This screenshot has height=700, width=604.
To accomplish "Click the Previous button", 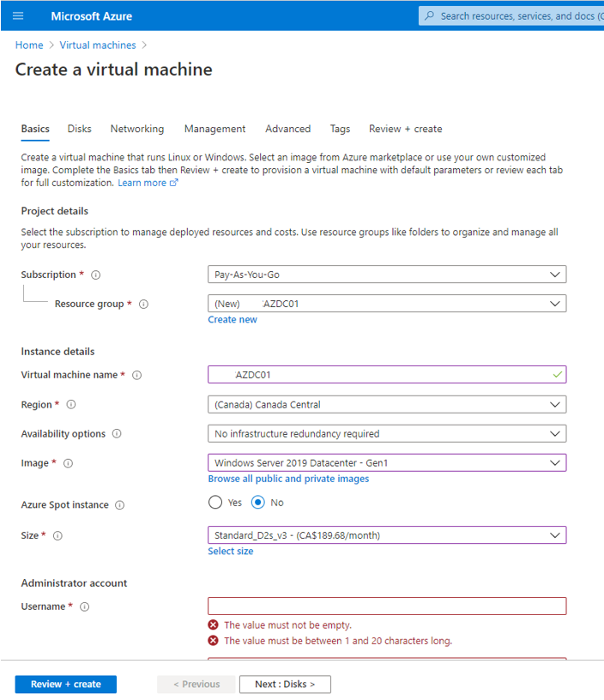I will point(196,684).
